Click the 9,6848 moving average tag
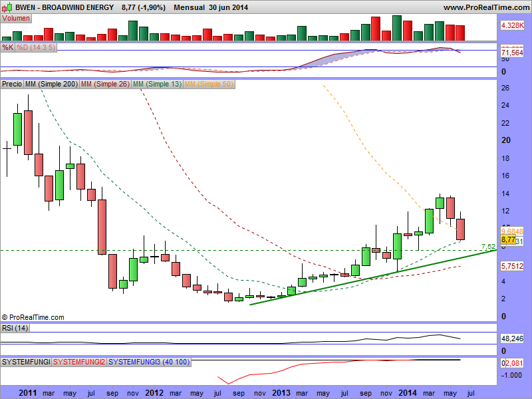 (512, 231)
